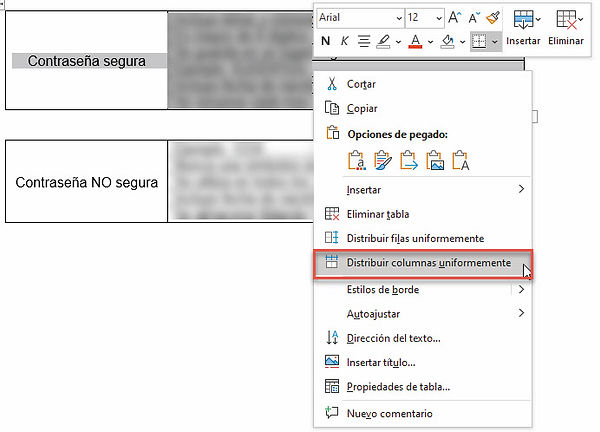This screenshot has width=600, height=432.
Task: Choose Nuevo comentario entry
Action: pyautogui.click(x=422, y=413)
